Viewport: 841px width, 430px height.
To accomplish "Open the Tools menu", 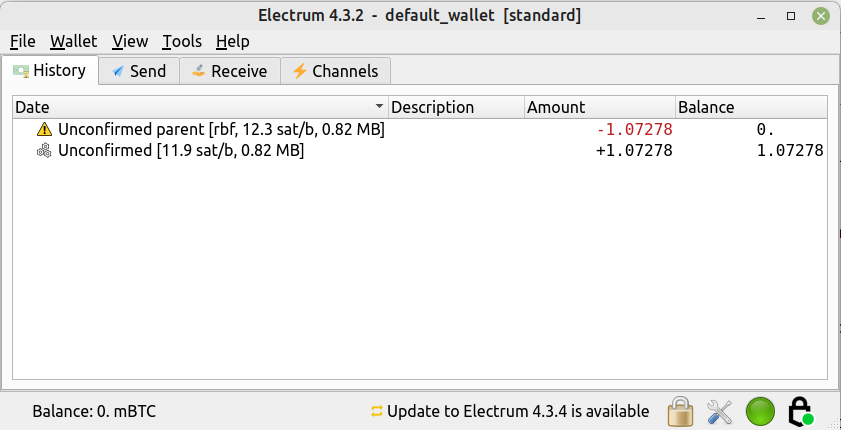I will click(182, 41).
